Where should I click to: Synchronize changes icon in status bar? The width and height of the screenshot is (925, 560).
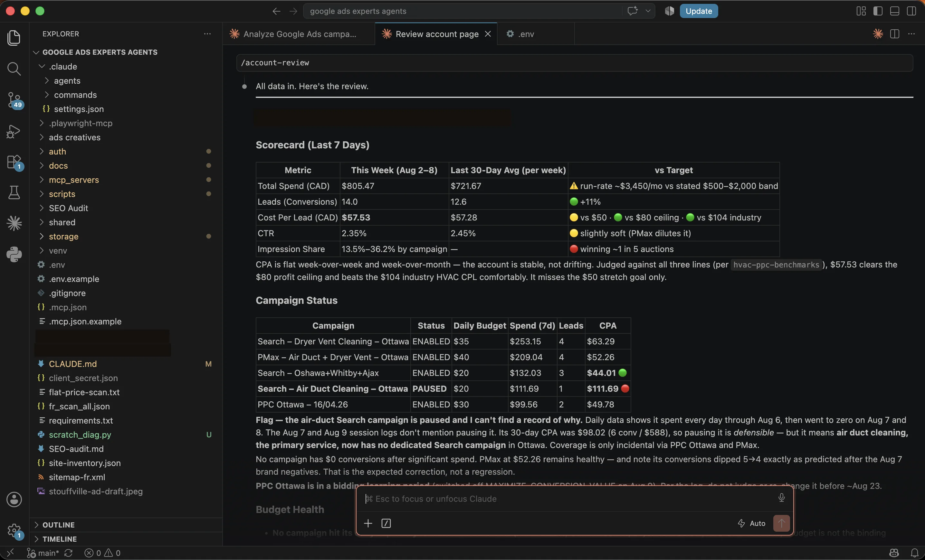[x=68, y=553]
